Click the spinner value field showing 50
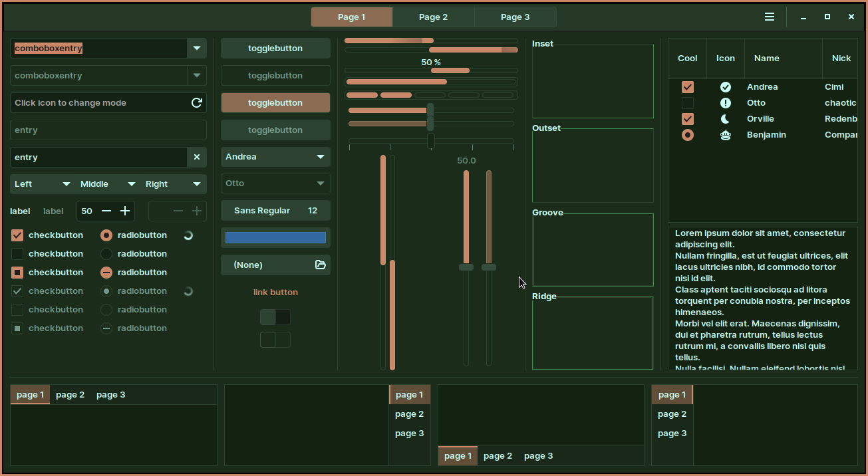The height and width of the screenshot is (476, 868). 87,211
